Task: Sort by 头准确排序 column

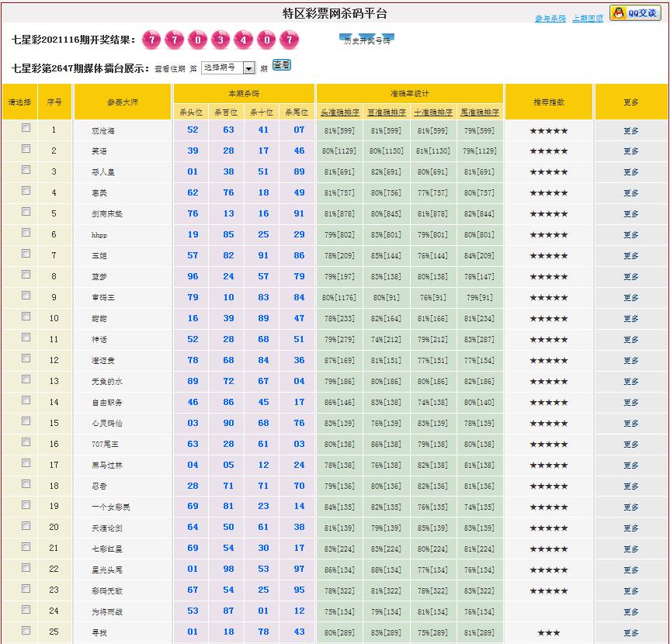Action: (338, 113)
